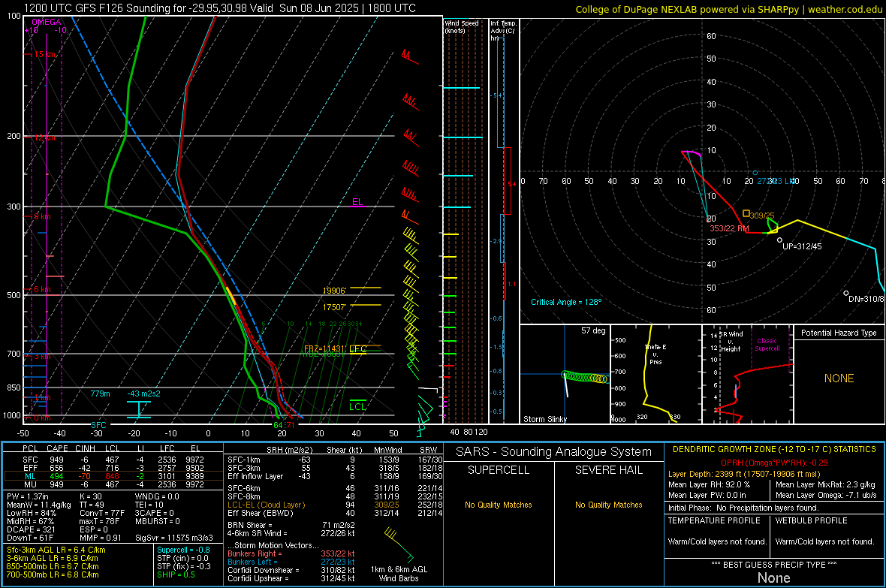
Task: Click the orange square 309/25 hodograph marker
Action: click(746, 213)
